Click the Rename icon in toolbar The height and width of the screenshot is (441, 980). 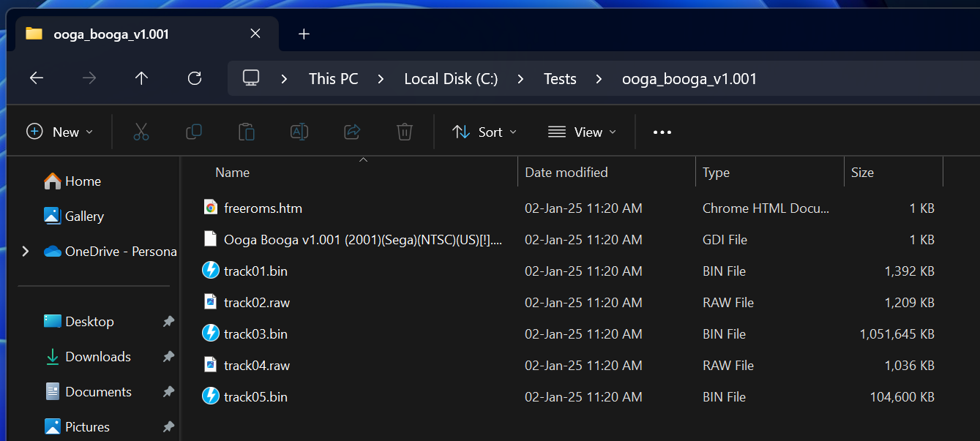299,132
